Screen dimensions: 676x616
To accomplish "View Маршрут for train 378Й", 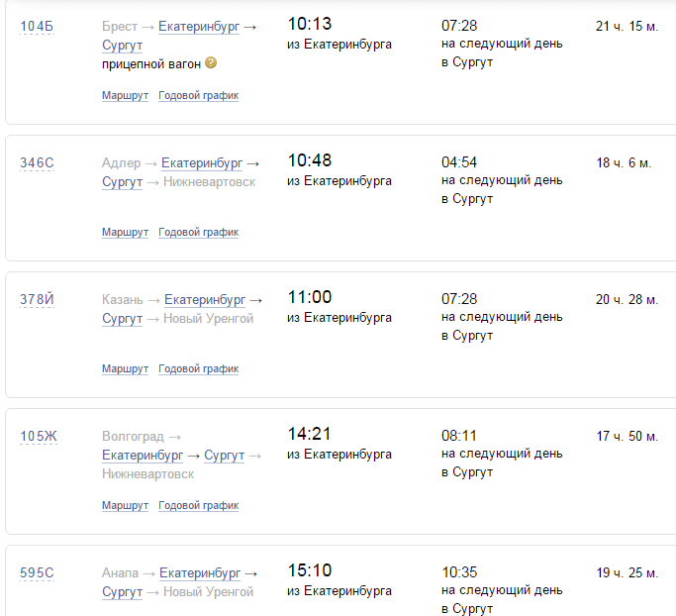I will coord(125,369).
